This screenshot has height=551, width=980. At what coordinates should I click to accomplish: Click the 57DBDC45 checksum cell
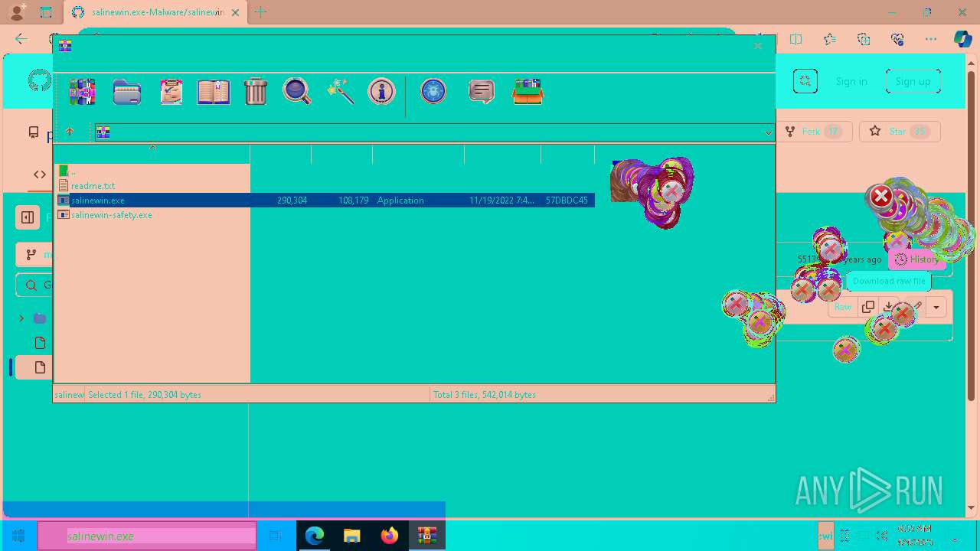click(x=567, y=200)
